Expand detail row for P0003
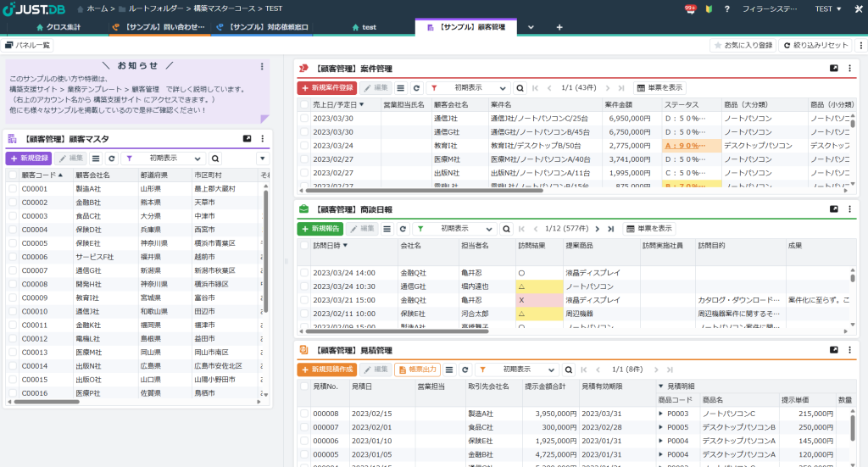The height and width of the screenshot is (467, 868). coord(661,414)
